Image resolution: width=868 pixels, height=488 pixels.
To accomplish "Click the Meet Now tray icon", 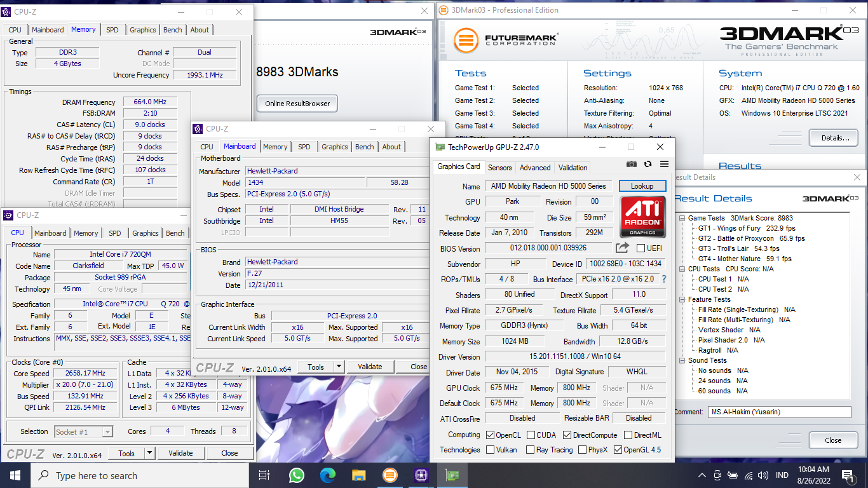I will point(717,475).
